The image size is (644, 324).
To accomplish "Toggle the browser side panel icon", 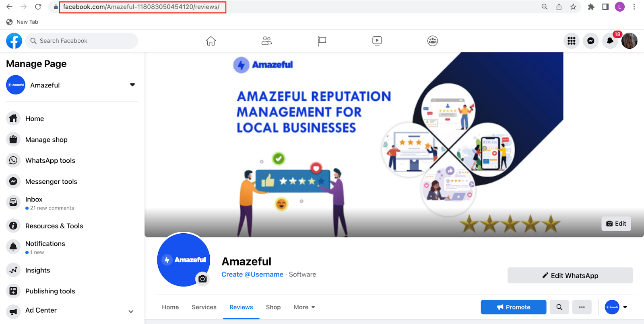I will tap(605, 7).
